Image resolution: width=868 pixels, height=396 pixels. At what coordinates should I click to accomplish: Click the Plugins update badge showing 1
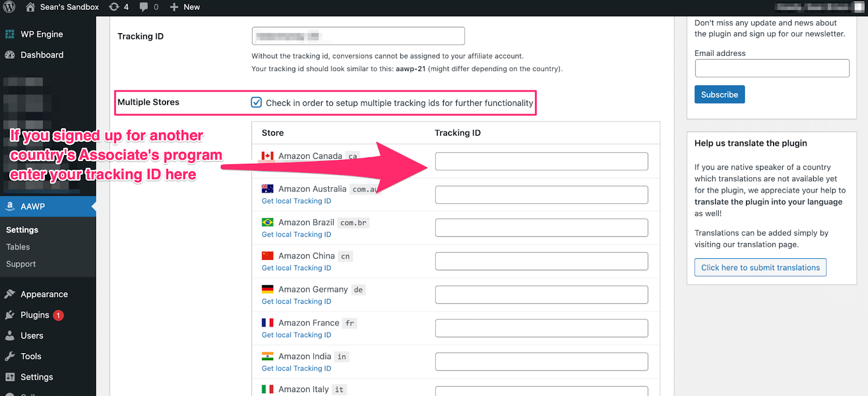pos(59,315)
